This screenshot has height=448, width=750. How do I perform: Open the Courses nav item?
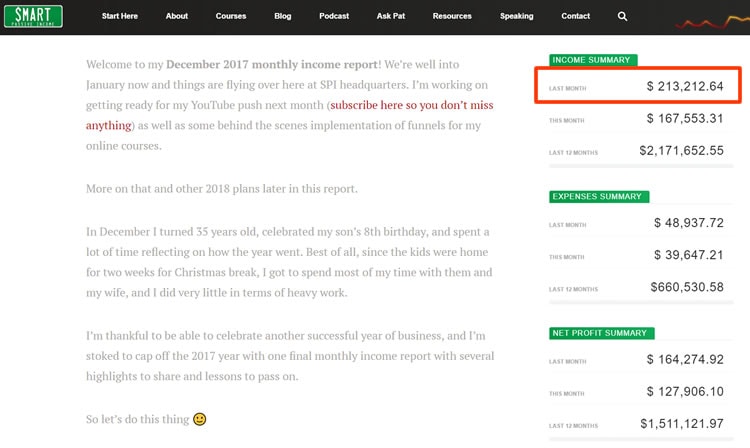point(231,16)
